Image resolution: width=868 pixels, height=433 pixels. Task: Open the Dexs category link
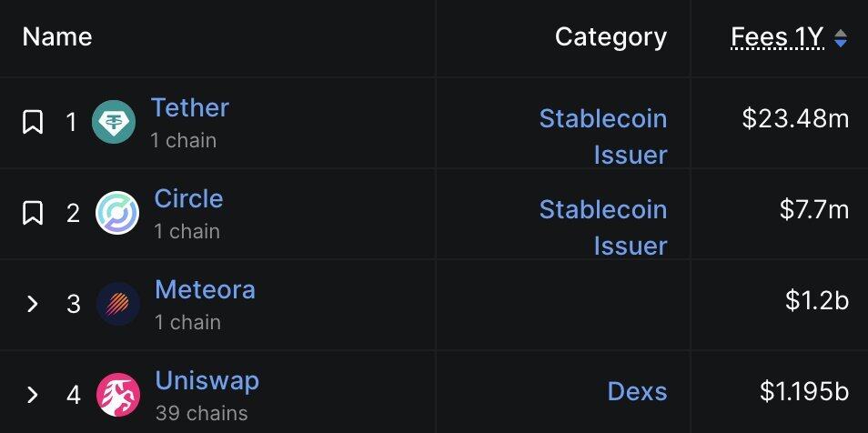point(637,392)
